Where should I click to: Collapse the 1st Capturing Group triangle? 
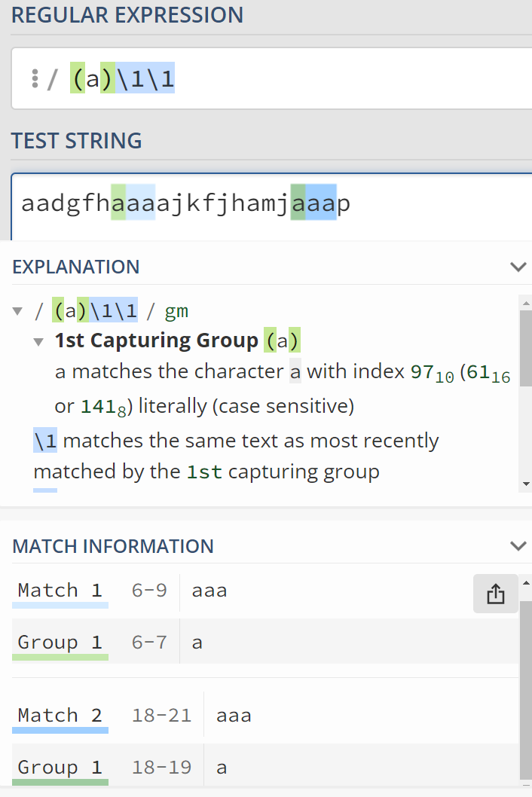(x=38, y=341)
